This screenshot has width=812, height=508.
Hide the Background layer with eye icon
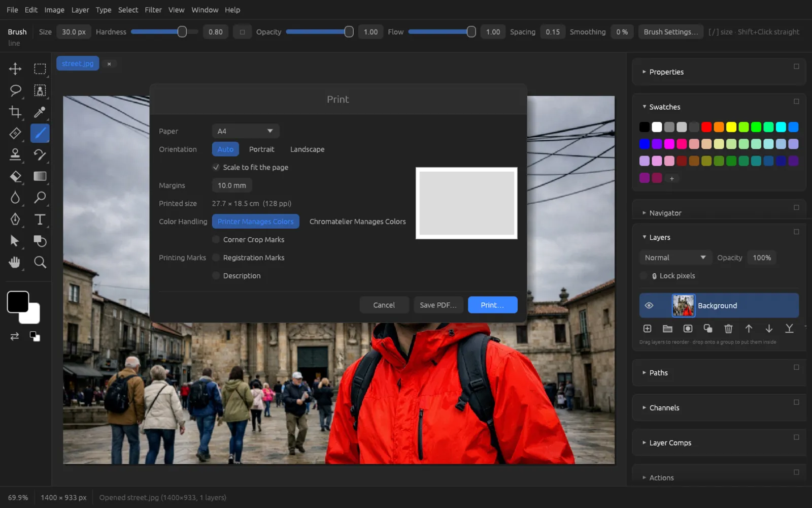click(649, 305)
